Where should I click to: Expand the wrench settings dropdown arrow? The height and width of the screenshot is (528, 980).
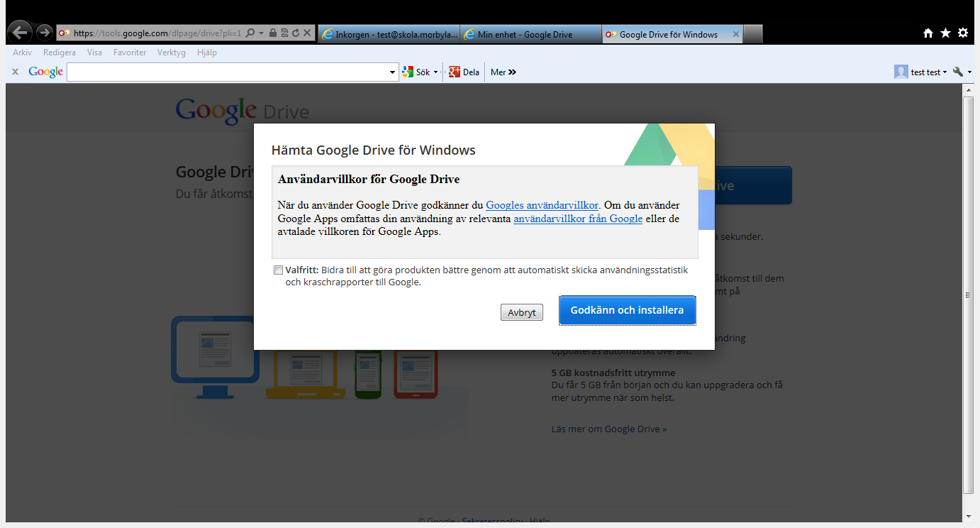pos(969,72)
